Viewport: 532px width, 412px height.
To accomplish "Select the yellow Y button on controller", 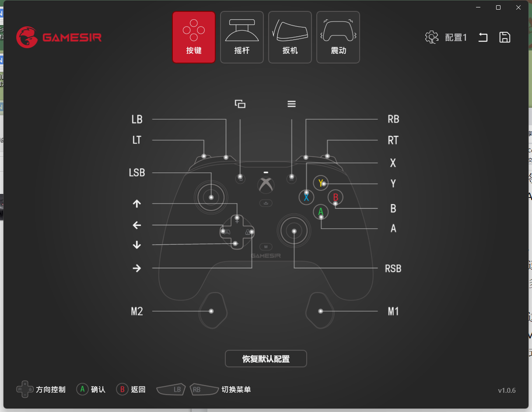I will click(321, 183).
